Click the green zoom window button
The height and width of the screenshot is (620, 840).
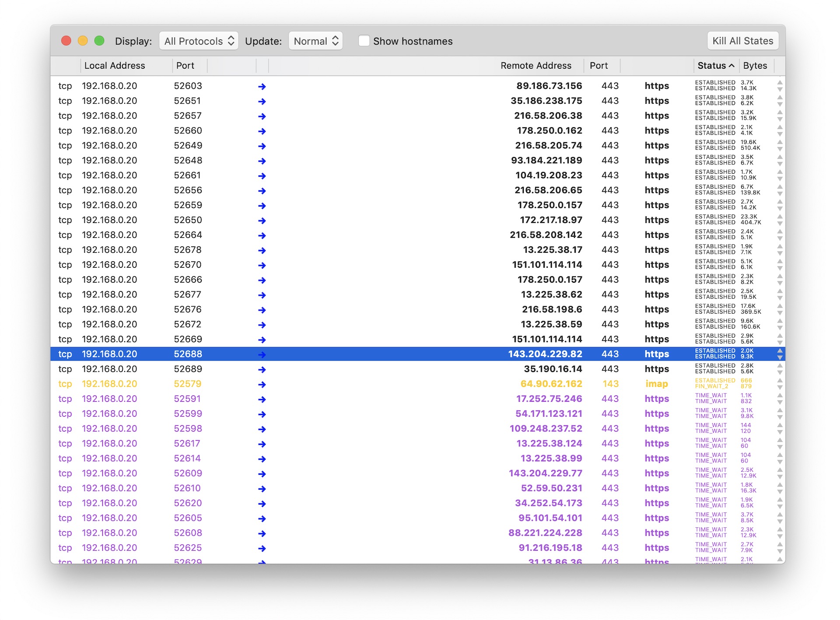click(99, 41)
